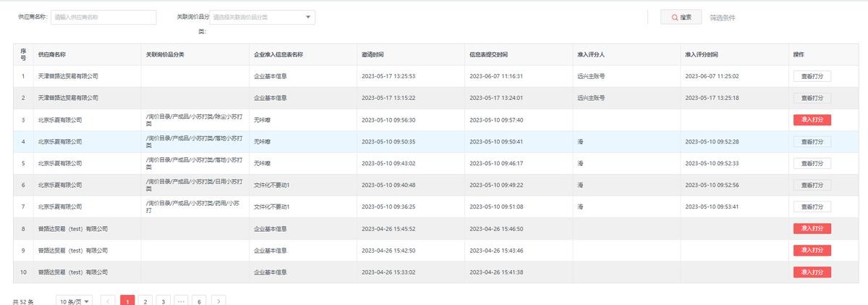The image size is (868, 305).
Task: Open the 10条/页 page size dropdown
Action: pos(75,301)
